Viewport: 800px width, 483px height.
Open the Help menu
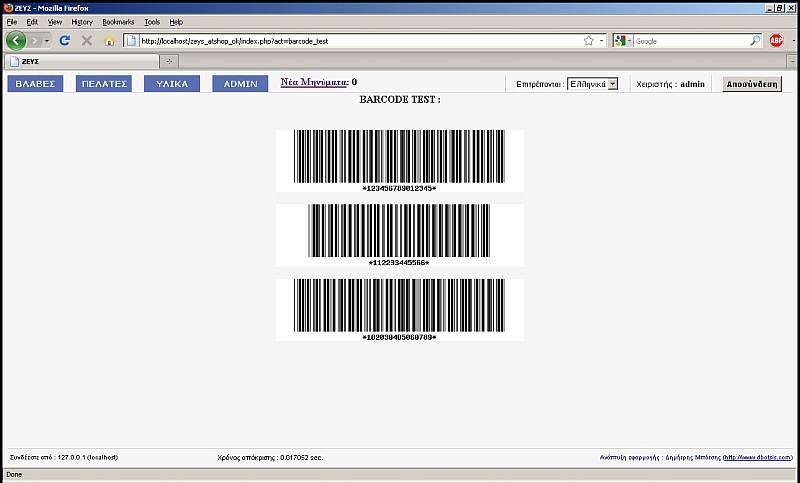176,22
